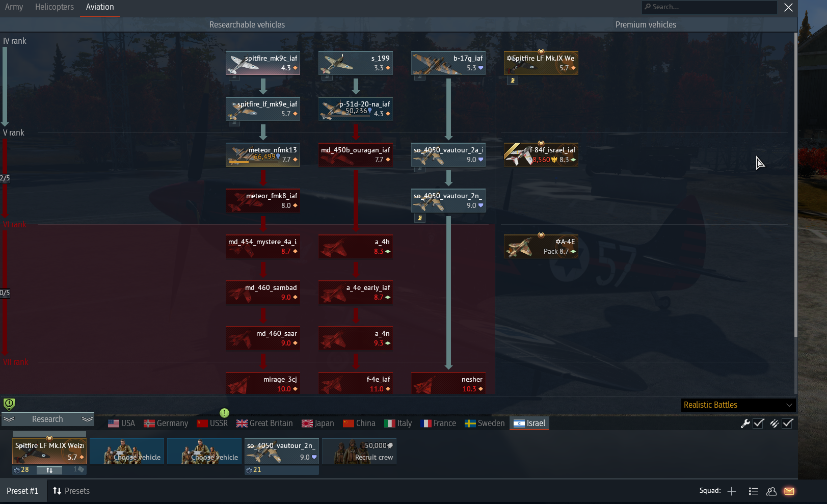Screen dimensions: 827x504
Task: Select the Great Britain nation tab
Action: pos(264,423)
